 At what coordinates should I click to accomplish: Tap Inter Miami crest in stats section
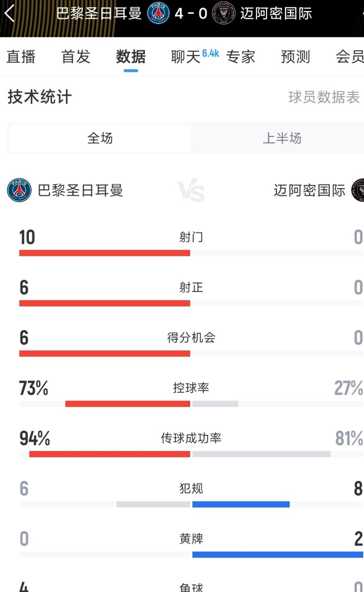[x=358, y=190]
